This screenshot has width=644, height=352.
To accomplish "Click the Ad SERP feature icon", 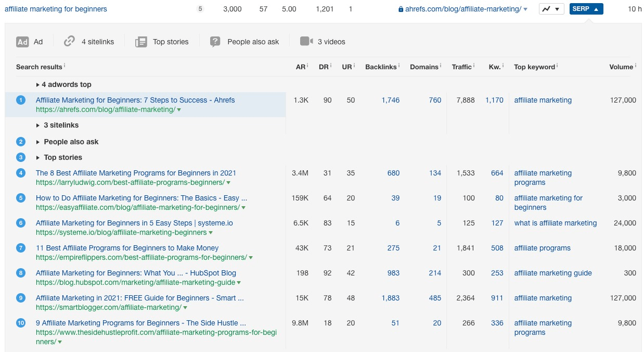I will (x=22, y=42).
